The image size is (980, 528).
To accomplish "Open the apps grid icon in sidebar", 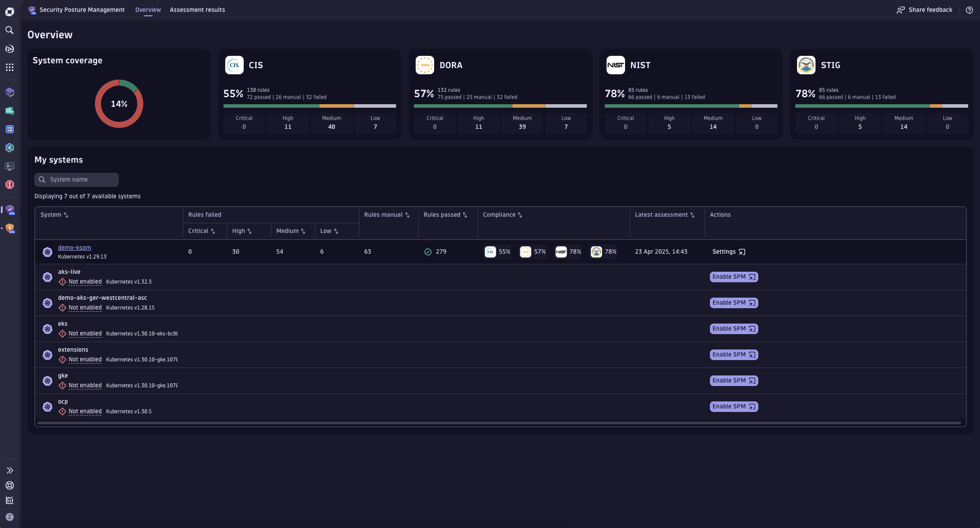I will click(x=9, y=67).
